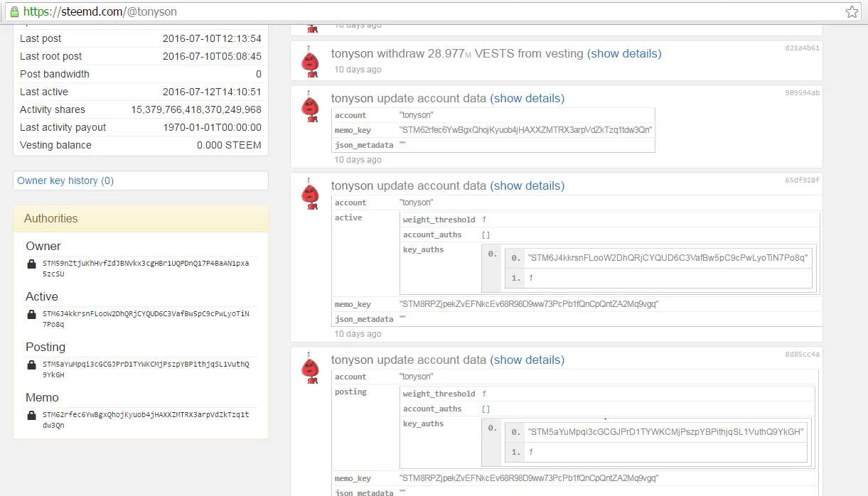Viewport: 868px width, 496px height.
Task: Click the Authorities panel header
Action: pyautogui.click(x=141, y=218)
